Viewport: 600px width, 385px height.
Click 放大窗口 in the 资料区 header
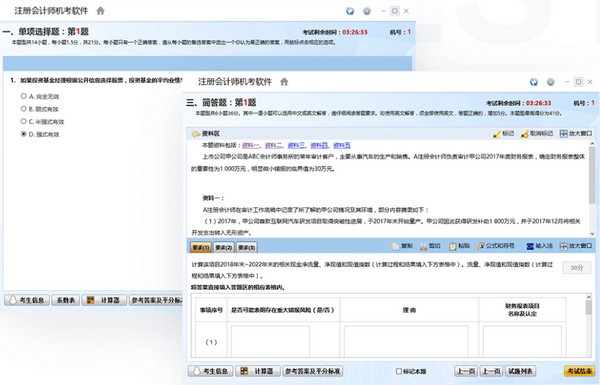pos(576,134)
